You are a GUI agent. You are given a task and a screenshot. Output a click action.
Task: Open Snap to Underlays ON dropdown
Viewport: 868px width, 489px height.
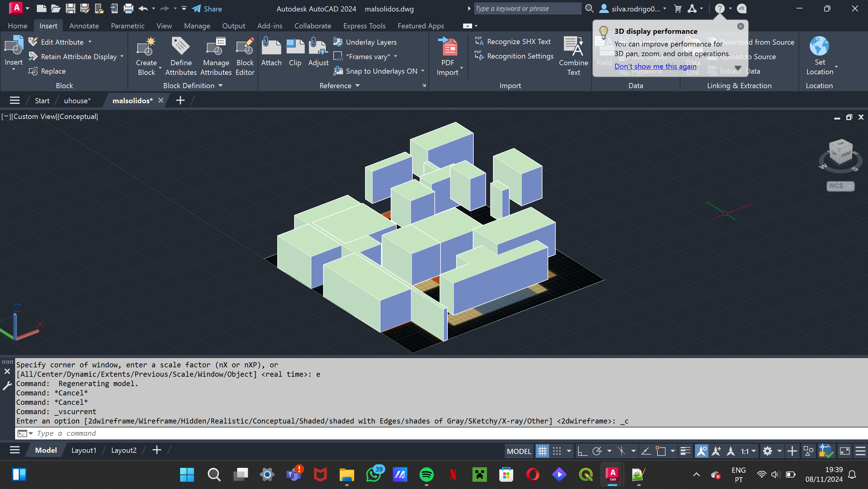coord(423,71)
